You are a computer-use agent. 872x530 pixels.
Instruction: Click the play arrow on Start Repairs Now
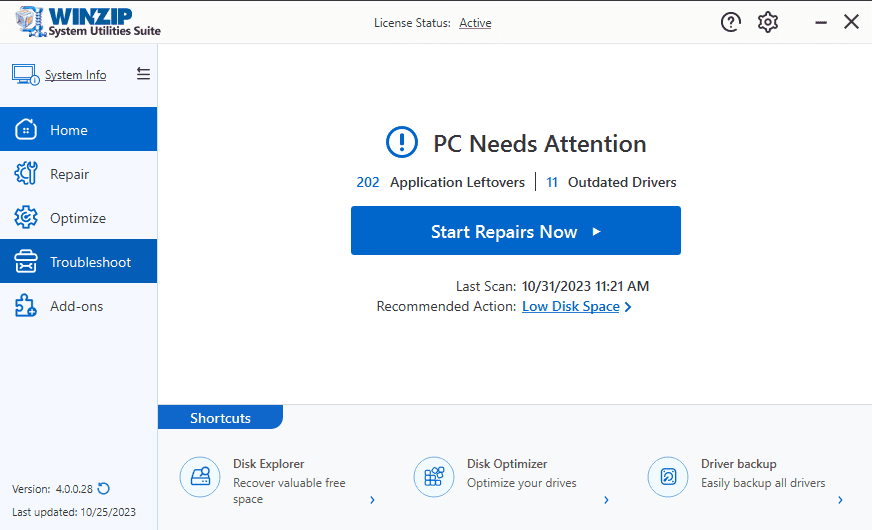[596, 231]
